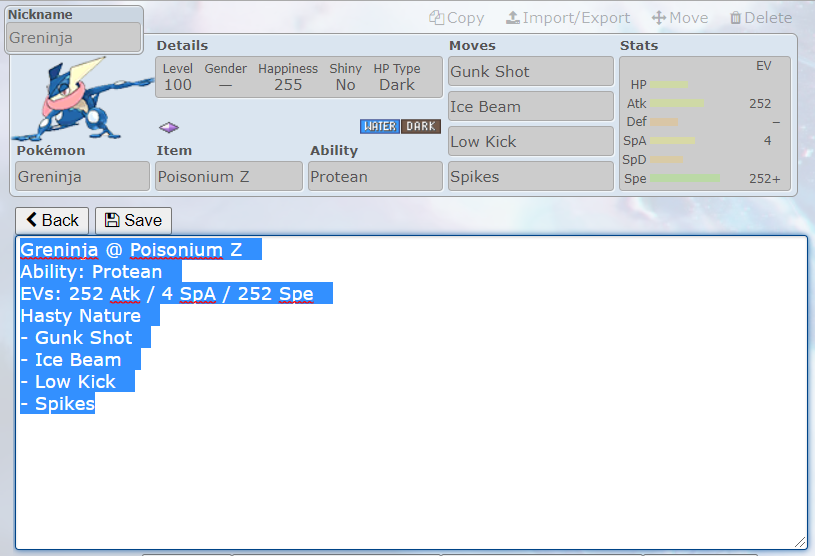
Task: Click the Def stat bar
Action: pos(664,122)
